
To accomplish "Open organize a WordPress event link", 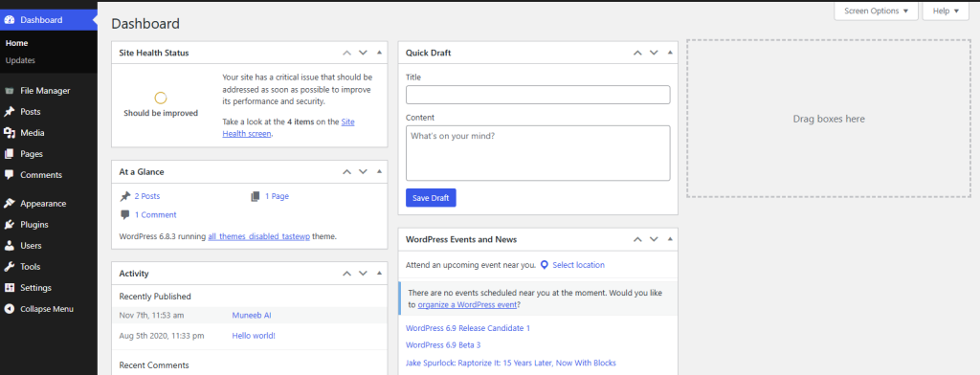I will [467, 305].
